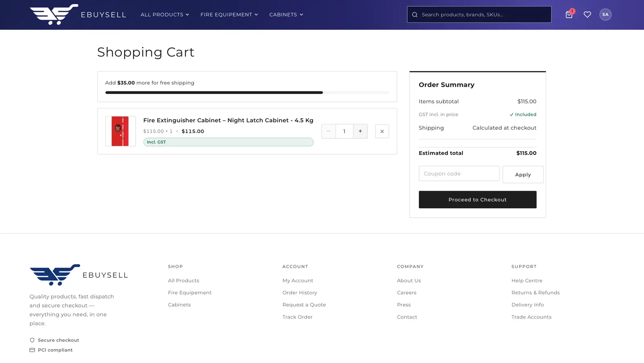Screen dimensions: 644x363
Task: Expand the Cabinets dropdown menu
Action: pos(286,14)
